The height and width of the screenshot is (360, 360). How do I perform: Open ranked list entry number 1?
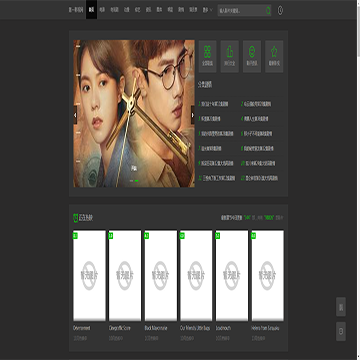214,104
